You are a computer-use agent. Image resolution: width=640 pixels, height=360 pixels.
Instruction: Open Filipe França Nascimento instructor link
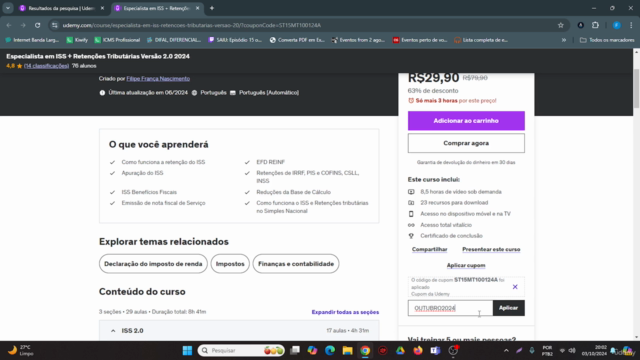[158, 78]
